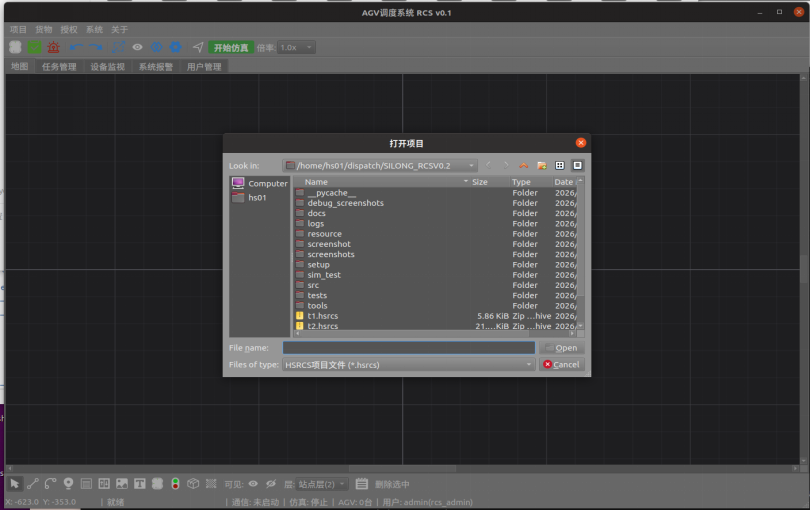Switch to the 地图 tab
Screen dimensions: 810x510
coord(20,66)
